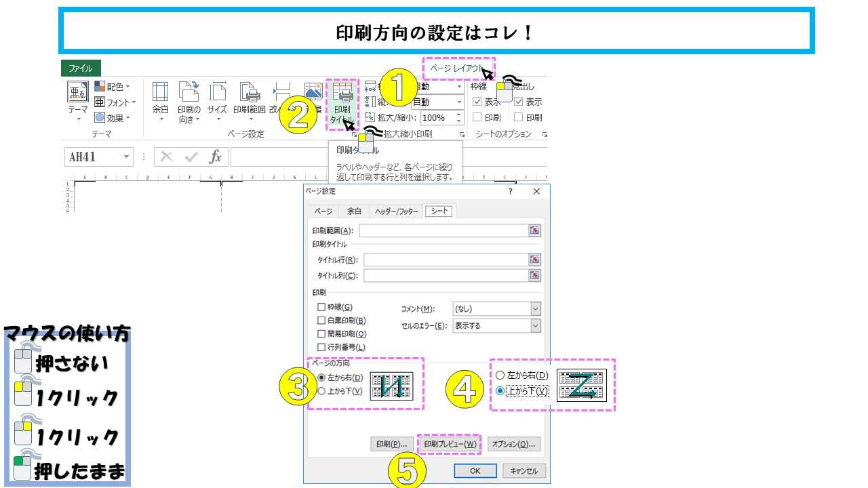Click the Name Box showing AH41
The height and width of the screenshot is (488, 868).
tap(98, 157)
